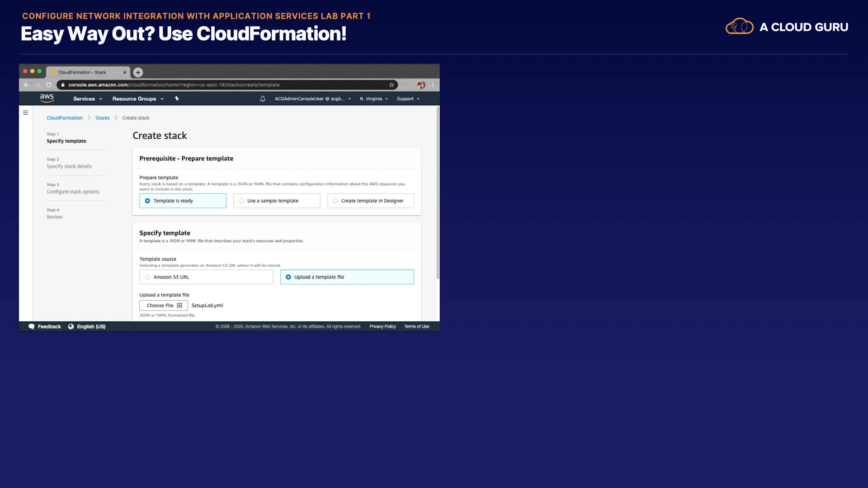This screenshot has height=488, width=868.
Task: Open a new browser tab
Action: (x=138, y=72)
